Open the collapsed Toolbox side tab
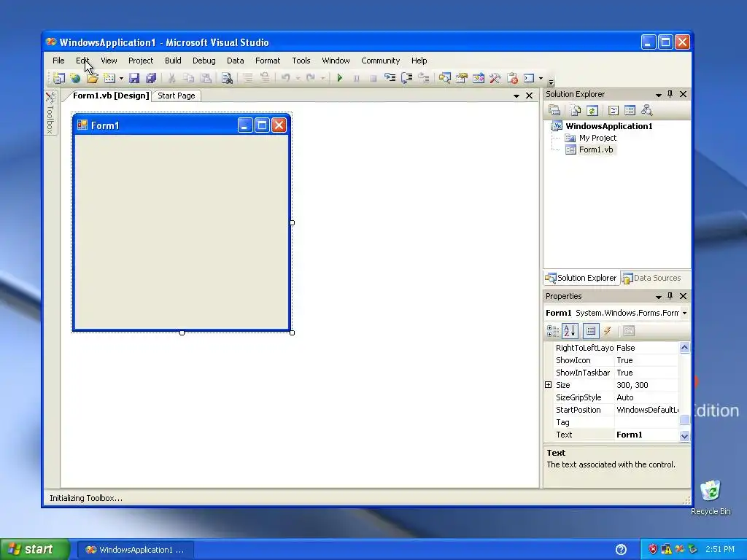The image size is (747, 560). click(x=50, y=112)
